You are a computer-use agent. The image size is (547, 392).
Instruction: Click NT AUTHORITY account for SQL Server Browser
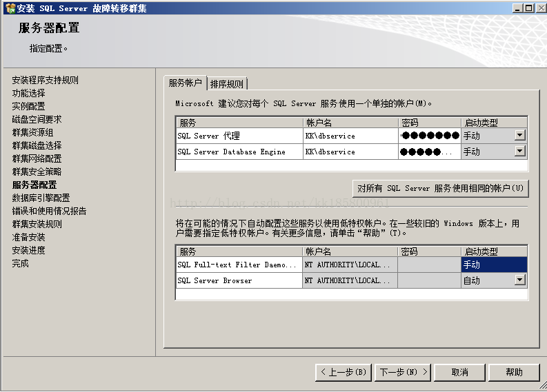(350, 280)
